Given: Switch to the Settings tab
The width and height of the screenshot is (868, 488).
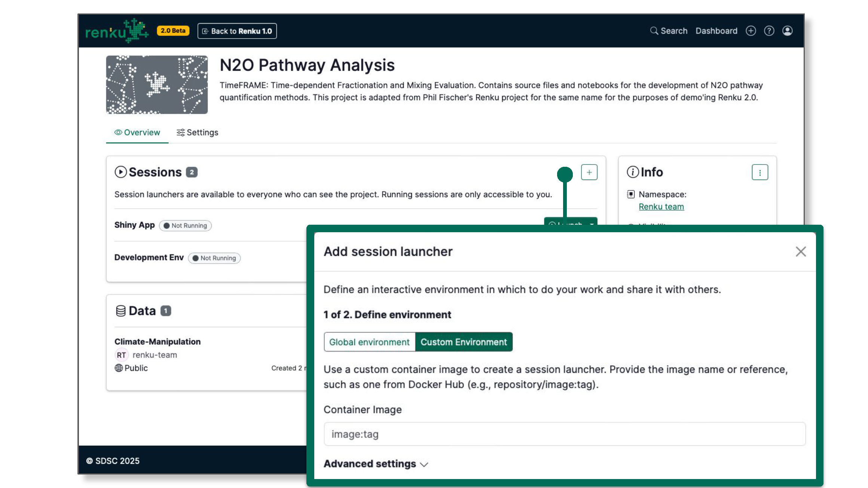Looking at the screenshot, I should click(x=197, y=132).
